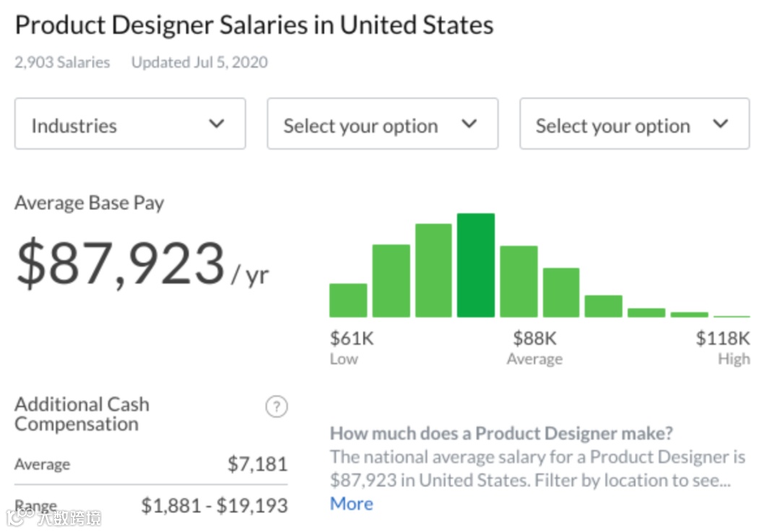
Task: Click the Product Designer Salaries page heading
Action: [x=254, y=25]
